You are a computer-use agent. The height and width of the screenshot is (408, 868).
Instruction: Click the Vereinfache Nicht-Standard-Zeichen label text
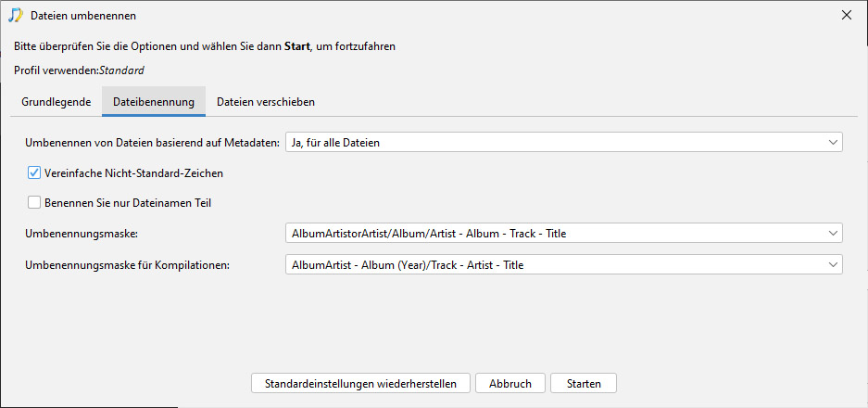[x=134, y=173]
